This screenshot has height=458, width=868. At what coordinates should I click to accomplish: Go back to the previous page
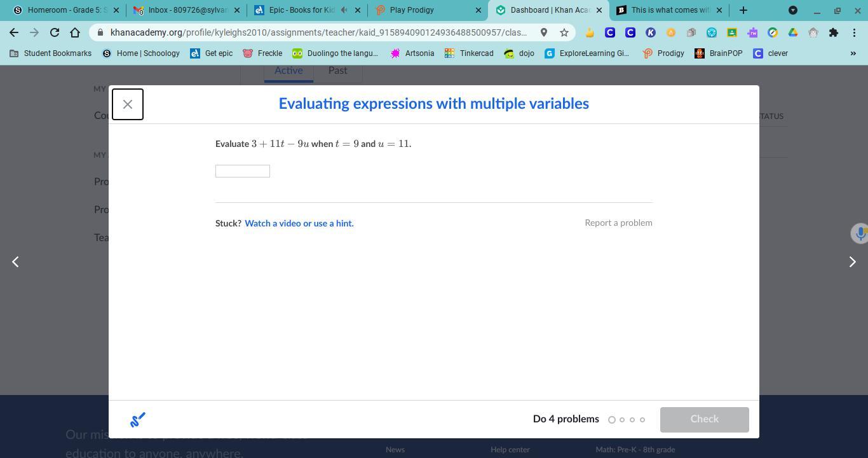point(14,32)
